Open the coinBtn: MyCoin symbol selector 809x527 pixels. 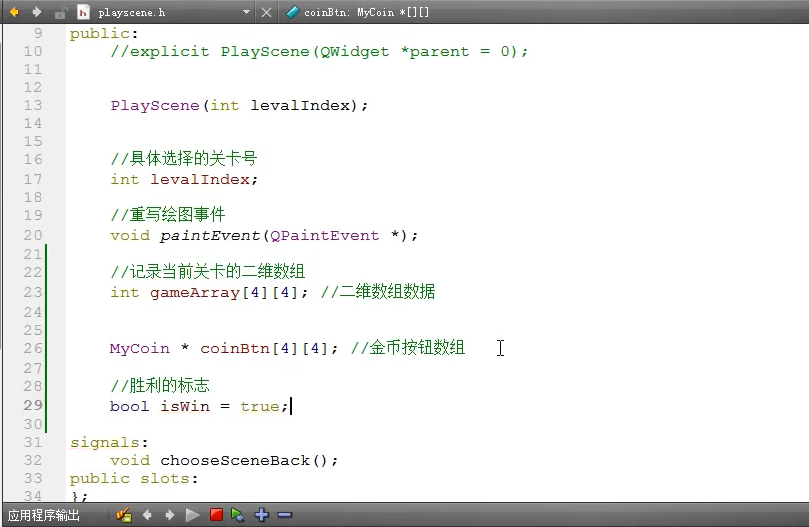pos(366,12)
